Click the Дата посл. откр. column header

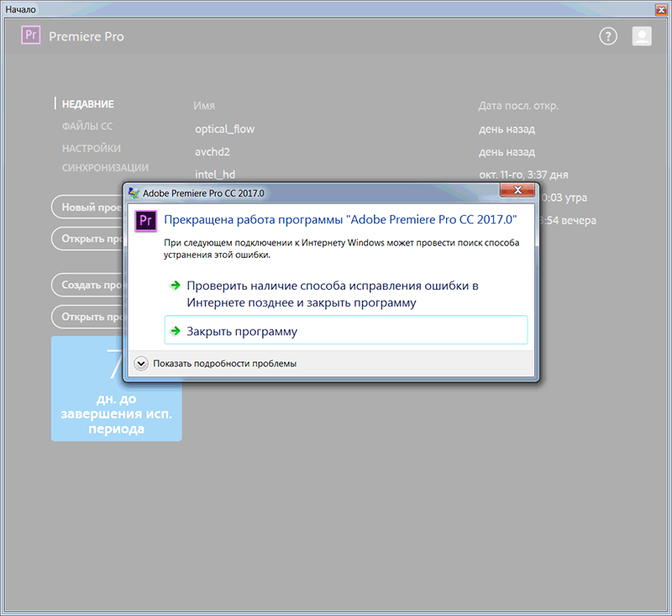(518, 105)
